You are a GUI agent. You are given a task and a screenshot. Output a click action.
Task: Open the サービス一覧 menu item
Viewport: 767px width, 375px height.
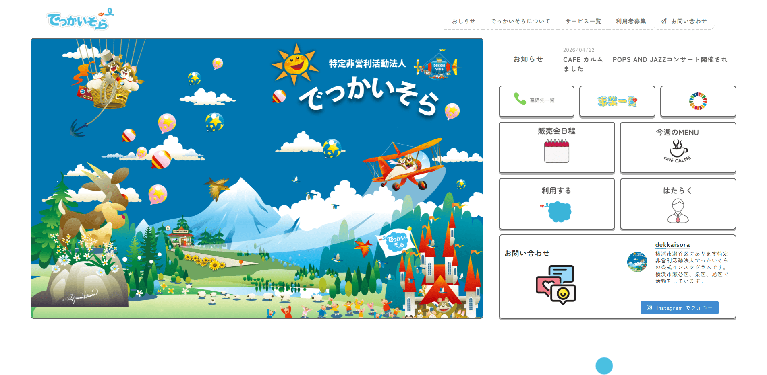(x=583, y=22)
